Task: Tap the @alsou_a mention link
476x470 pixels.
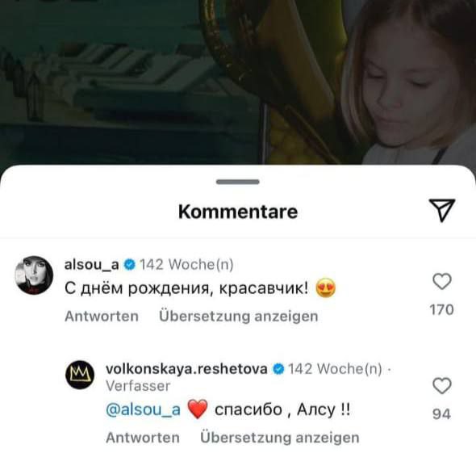Action: tap(143, 409)
